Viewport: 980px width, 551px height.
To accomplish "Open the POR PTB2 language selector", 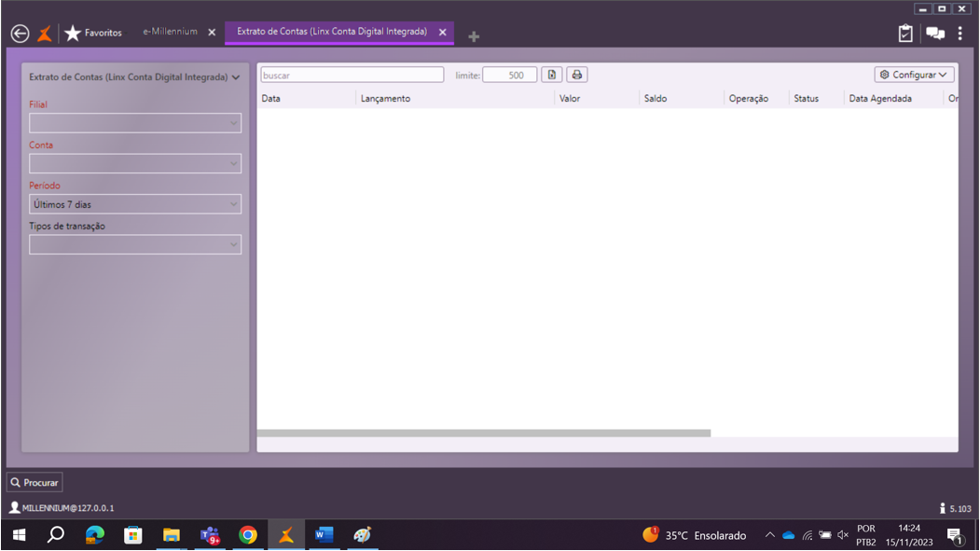I will point(866,535).
